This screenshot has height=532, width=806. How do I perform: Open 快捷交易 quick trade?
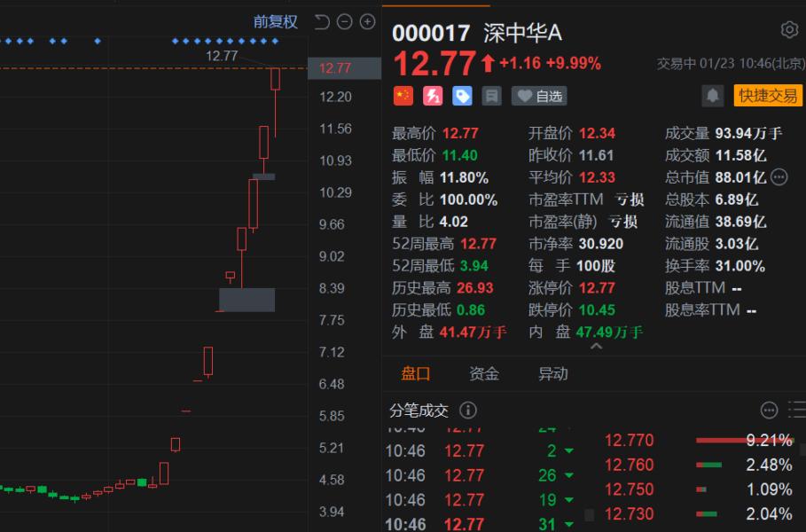click(768, 96)
